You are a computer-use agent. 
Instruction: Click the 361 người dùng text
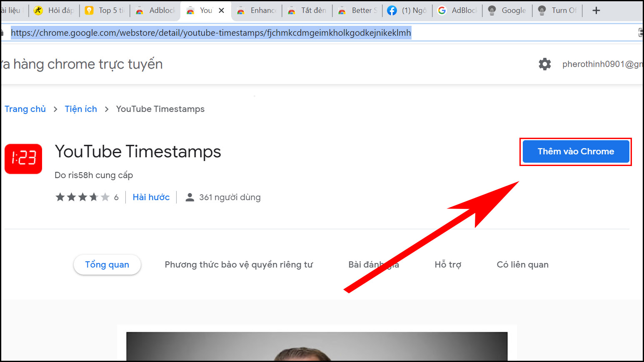[x=230, y=197]
